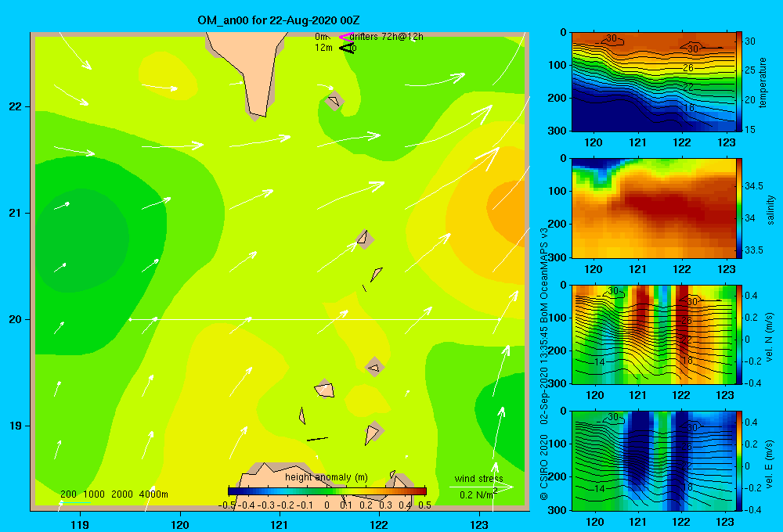Screen dimensions: 783x532
Task: Click the wind stress reference arrow
Action: 481,487
